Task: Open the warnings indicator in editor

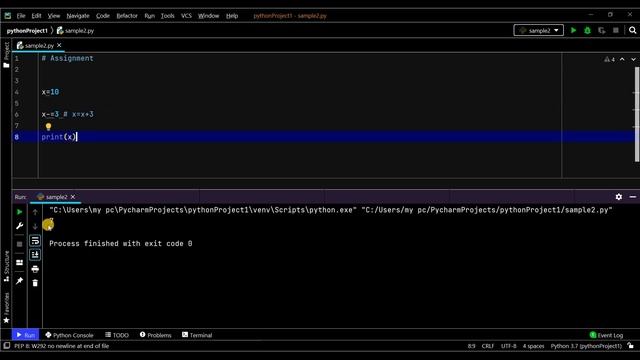Action: [x=609, y=60]
